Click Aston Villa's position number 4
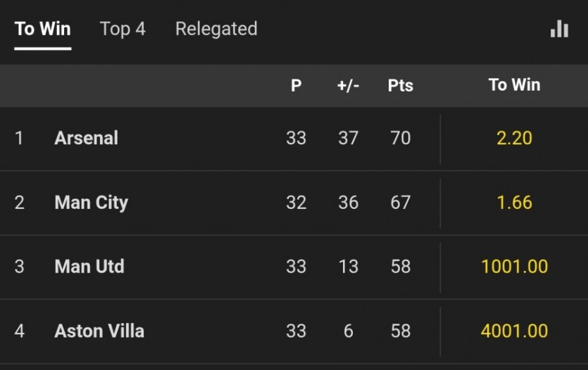 20,331
